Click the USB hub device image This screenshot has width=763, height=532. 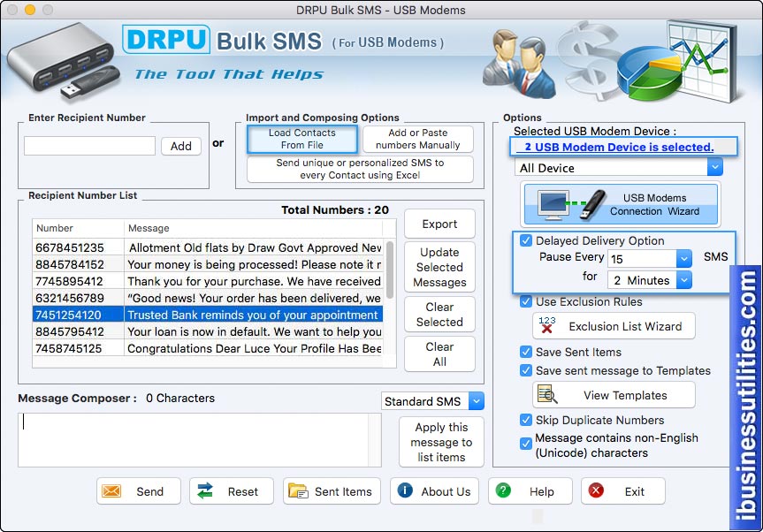(x=62, y=61)
